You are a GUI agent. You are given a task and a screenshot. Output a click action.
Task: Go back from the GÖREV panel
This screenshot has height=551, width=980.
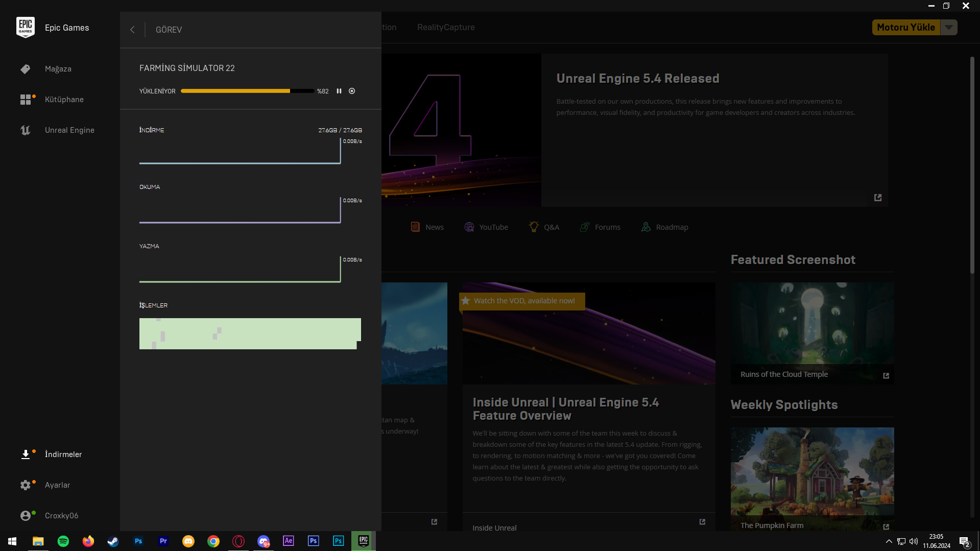coord(132,30)
